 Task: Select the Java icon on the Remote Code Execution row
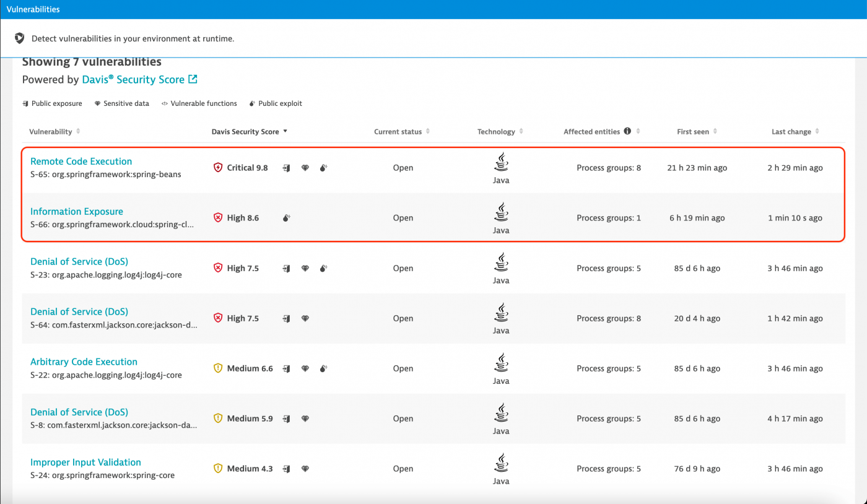(500, 164)
